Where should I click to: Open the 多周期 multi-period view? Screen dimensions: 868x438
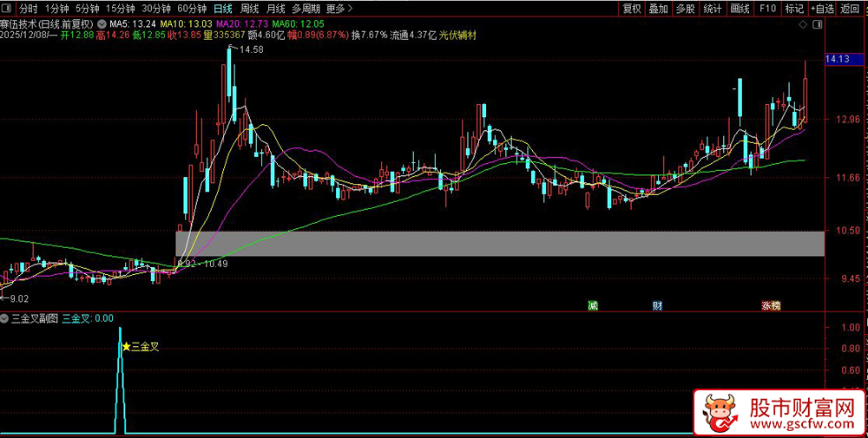point(305,9)
